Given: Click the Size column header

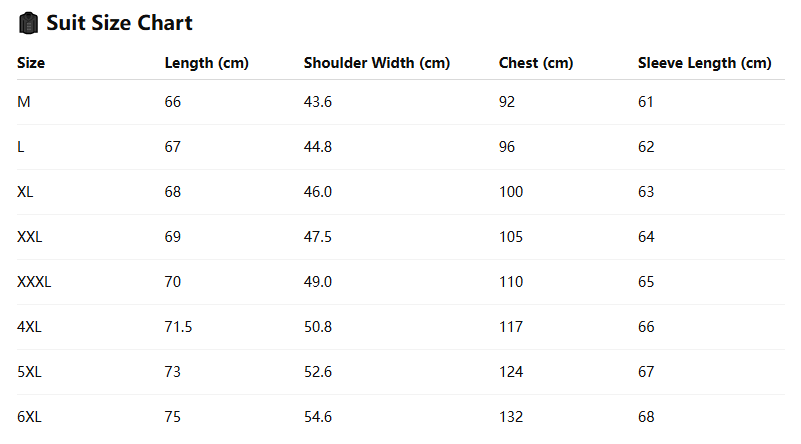Looking at the screenshot, I should (31, 63).
